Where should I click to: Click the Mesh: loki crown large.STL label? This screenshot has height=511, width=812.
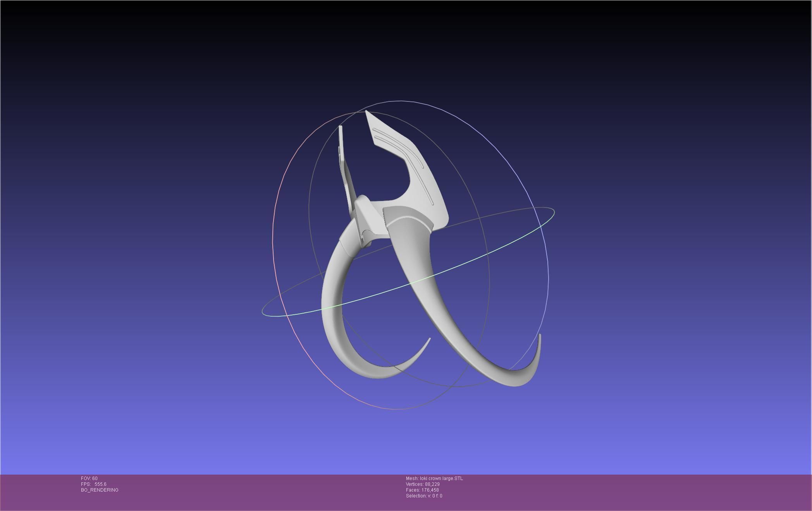(x=434, y=478)
